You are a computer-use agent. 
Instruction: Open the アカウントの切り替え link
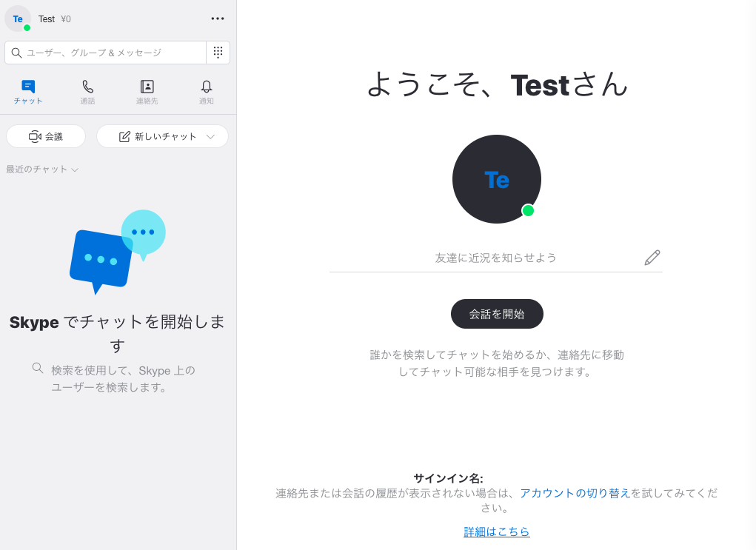tap(575, 493)
